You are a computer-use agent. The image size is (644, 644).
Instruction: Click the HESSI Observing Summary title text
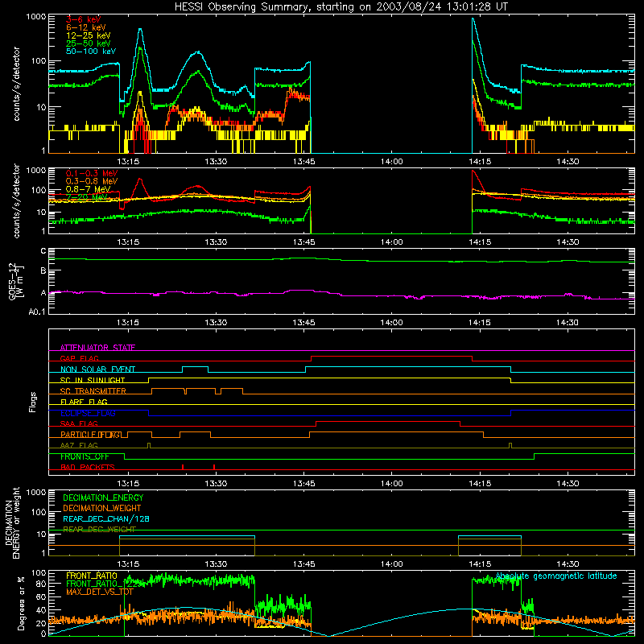341,7
